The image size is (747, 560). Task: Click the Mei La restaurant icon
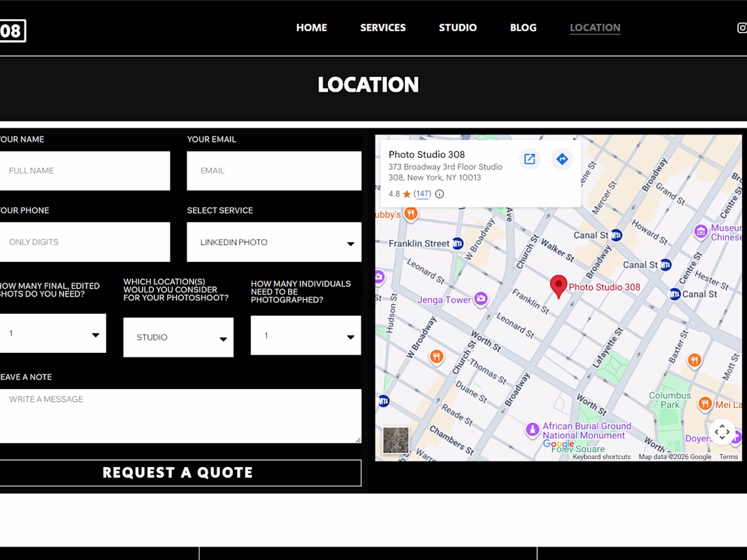[705, 405]
